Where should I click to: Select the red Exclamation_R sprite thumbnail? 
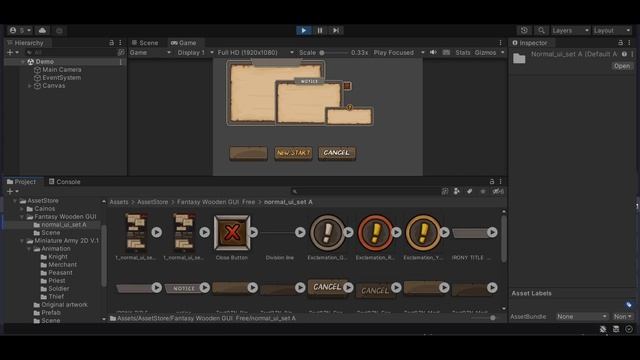375,233
